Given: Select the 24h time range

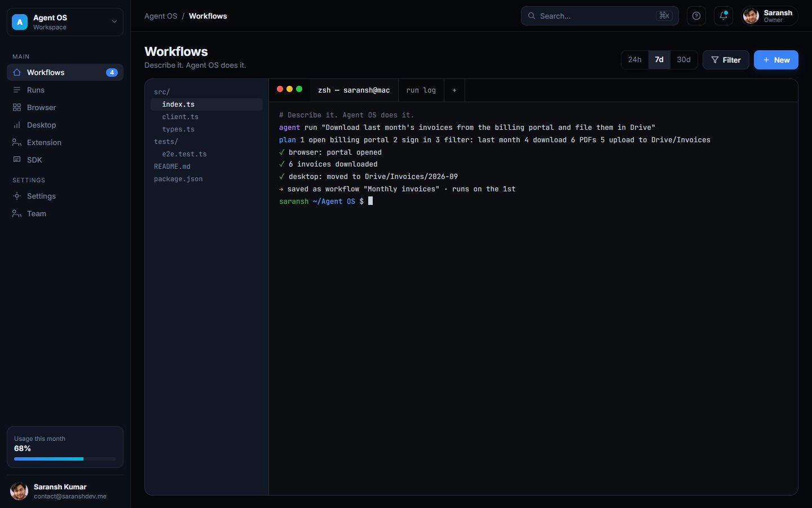Looking at the screenshot, I should (x=635, y=60).
